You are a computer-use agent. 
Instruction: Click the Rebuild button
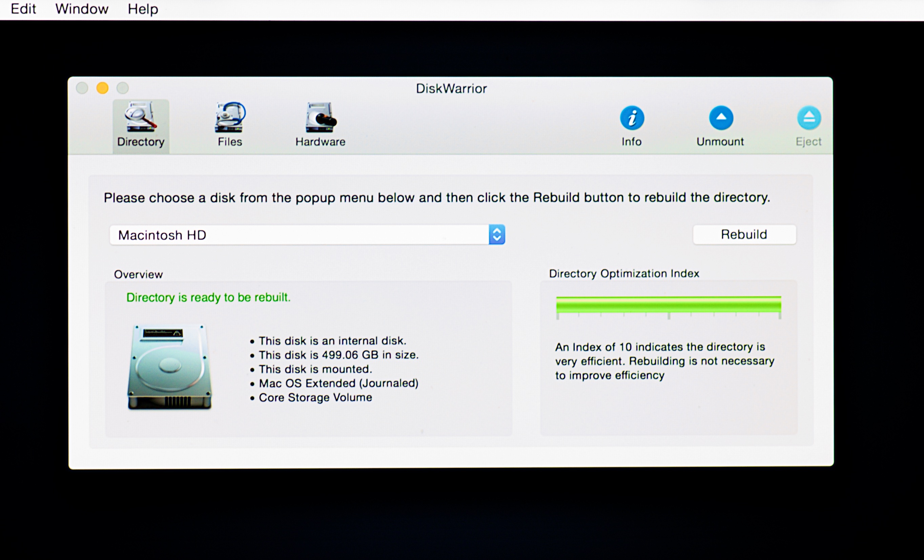coord(744,234)
